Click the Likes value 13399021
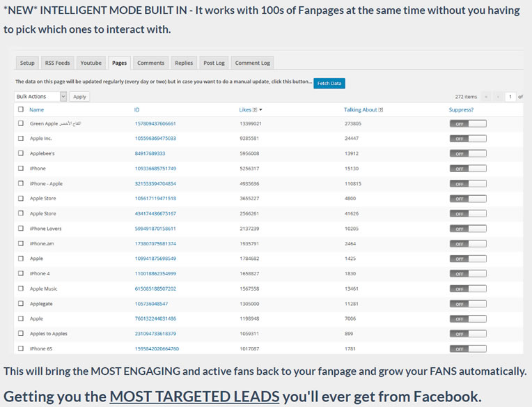Image resolution: width=532 pixels, height=407 pixels. [251, 123]
